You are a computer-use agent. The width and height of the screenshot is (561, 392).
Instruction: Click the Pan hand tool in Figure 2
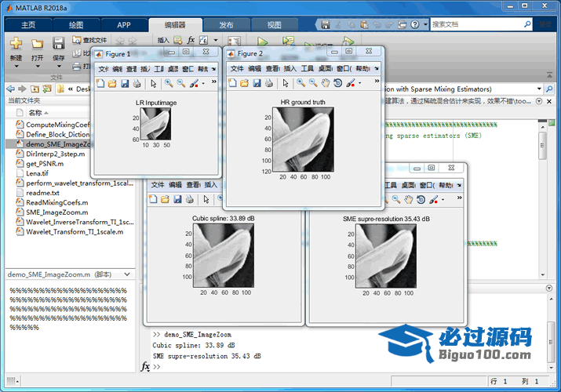click(325, 83)
